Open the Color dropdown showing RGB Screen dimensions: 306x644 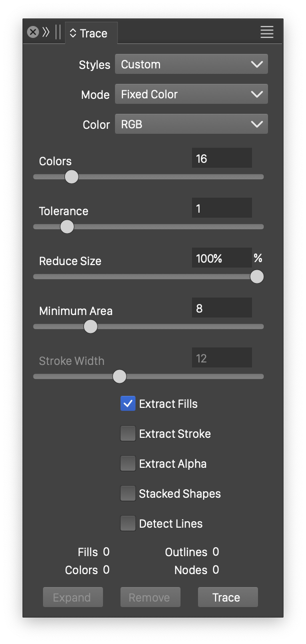191,124
